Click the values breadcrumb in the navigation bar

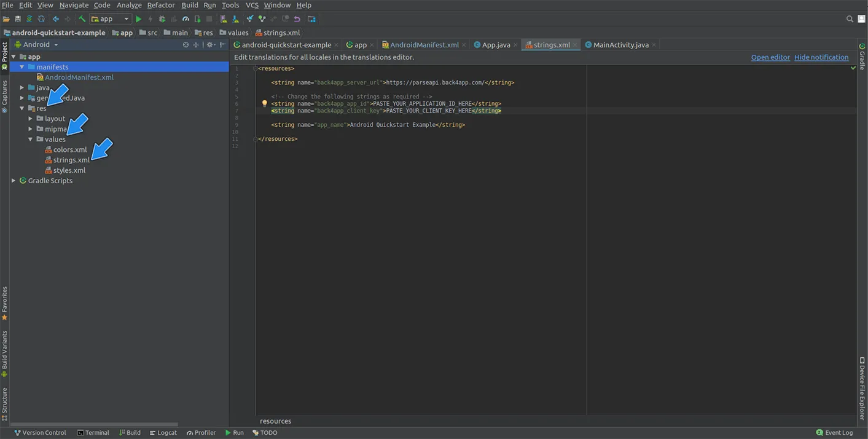pyautogui.click(x=234, y=33)
